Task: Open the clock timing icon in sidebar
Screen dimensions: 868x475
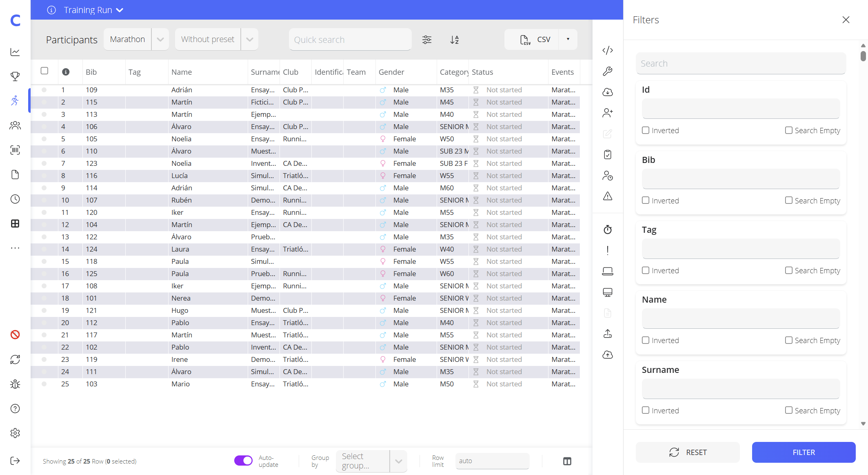Action: tap(15, 199)
